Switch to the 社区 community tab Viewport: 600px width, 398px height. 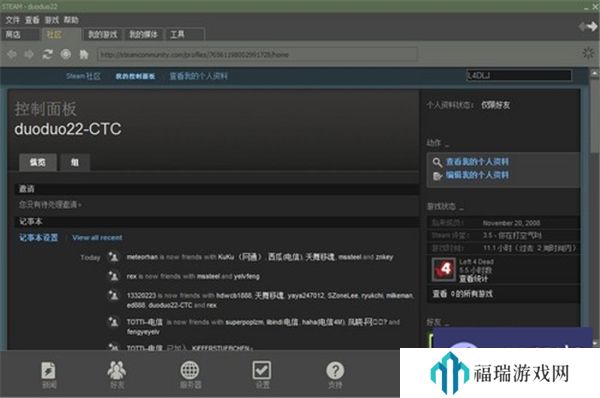click(61, 34)
